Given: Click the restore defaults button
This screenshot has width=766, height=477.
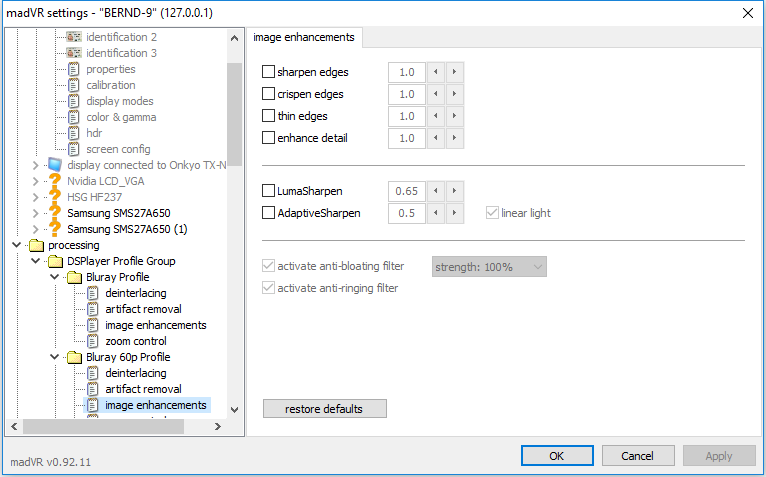Looking at the screenshot, I should coord(324,409).
